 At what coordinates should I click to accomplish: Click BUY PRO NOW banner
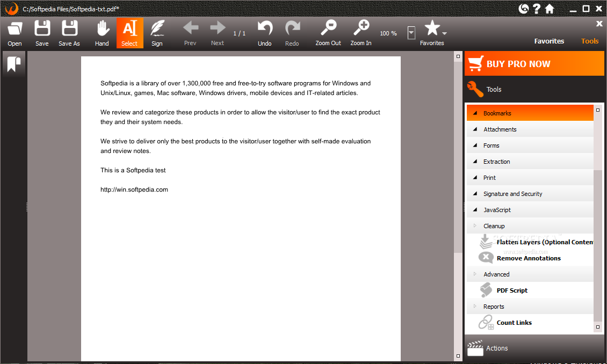point(534,63)
